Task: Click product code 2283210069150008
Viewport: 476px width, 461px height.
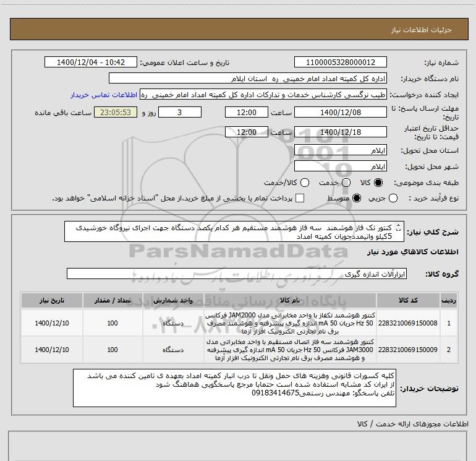Action: (408, 323)
